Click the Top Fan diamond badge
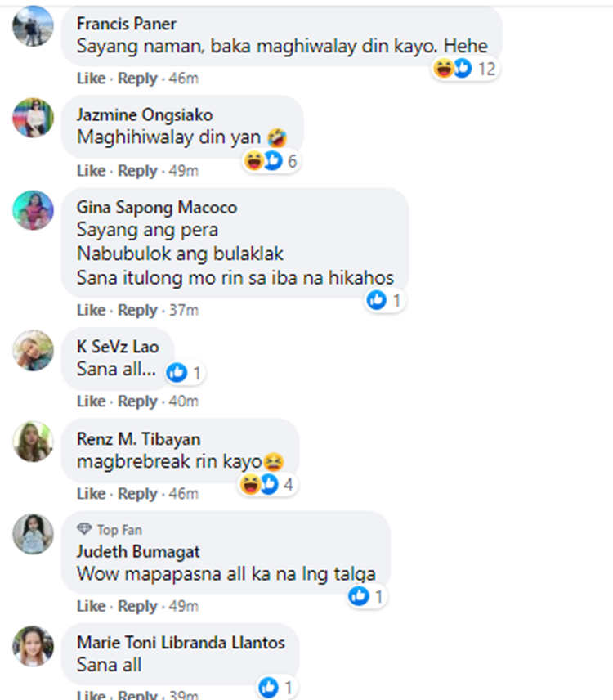613x700 pixels. 84,529
